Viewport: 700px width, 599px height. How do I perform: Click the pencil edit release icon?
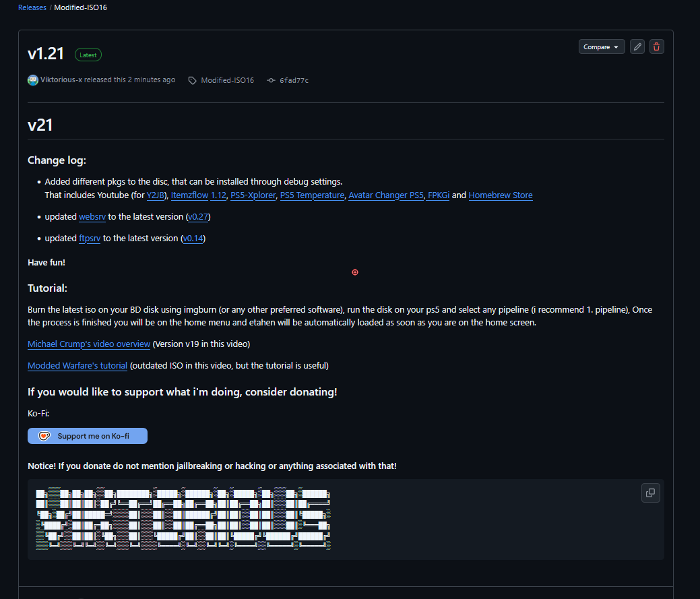click(637, 47)
